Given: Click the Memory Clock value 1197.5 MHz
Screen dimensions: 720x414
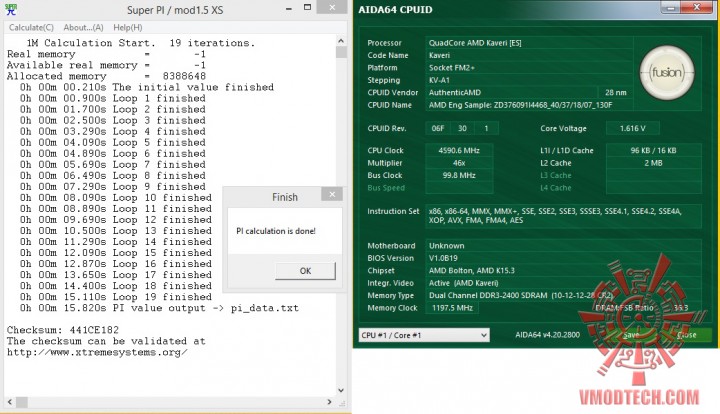Looking at the screenshot, I should point(452,308).
